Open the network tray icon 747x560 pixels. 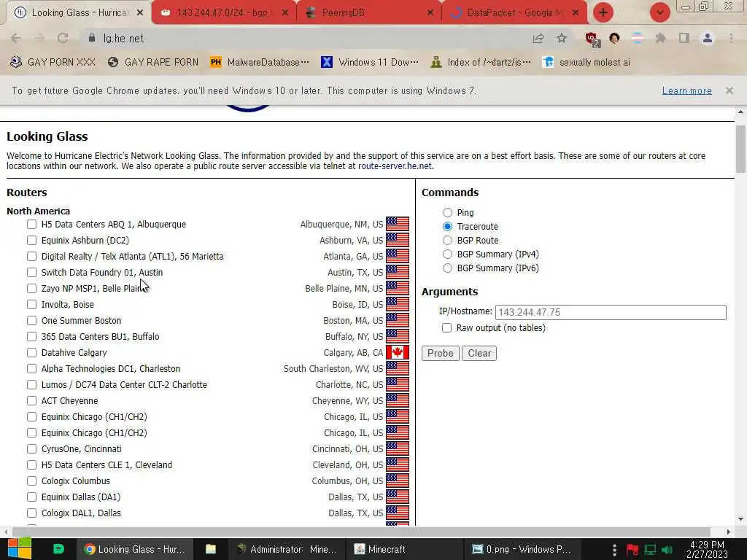(650, 550)
